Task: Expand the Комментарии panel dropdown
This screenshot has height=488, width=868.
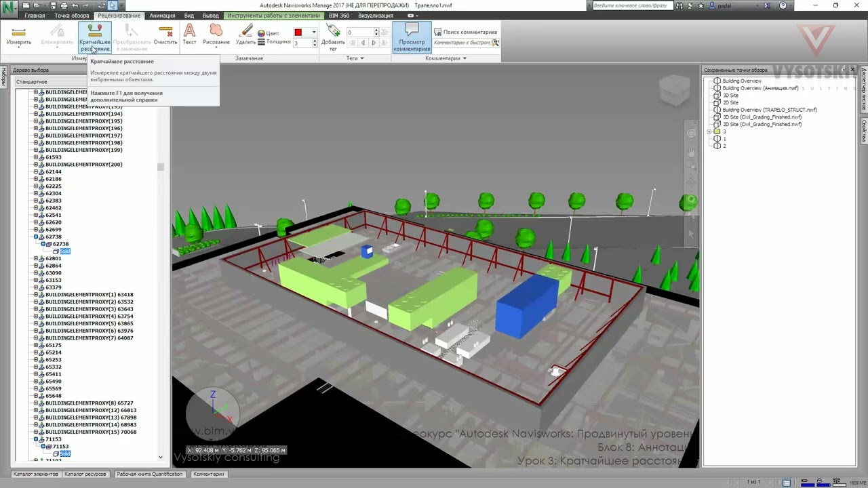Action: tap(446, 58)
